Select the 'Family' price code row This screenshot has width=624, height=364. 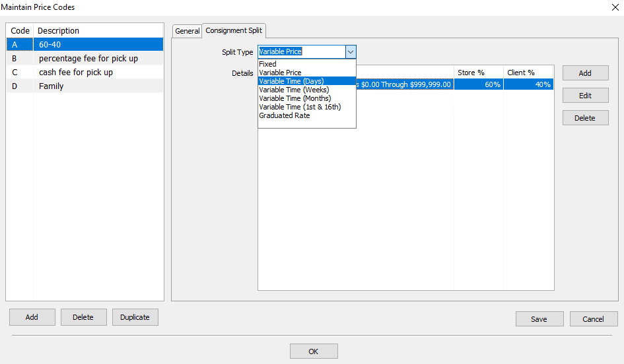[85, 86]
